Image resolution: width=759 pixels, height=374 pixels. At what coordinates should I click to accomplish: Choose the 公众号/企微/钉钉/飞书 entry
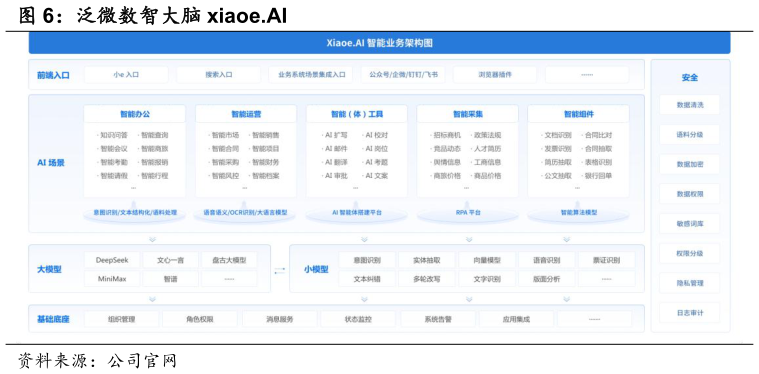point(403,75)
